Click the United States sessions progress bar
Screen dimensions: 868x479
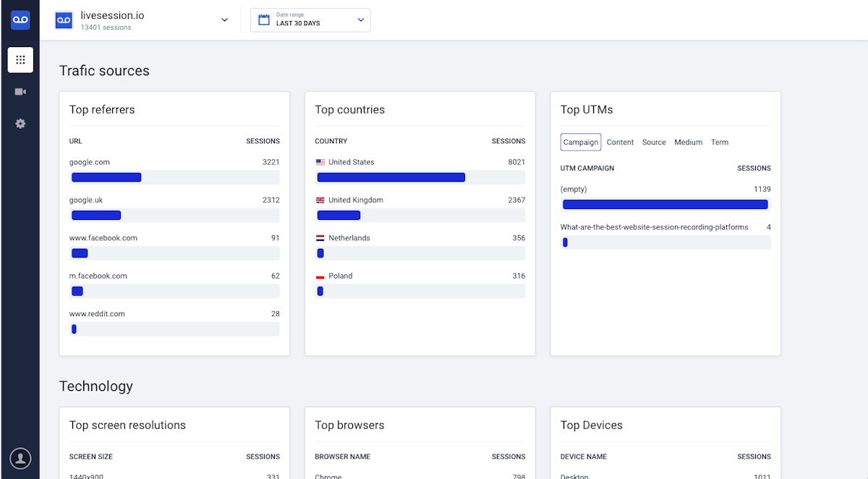point(420,177)
